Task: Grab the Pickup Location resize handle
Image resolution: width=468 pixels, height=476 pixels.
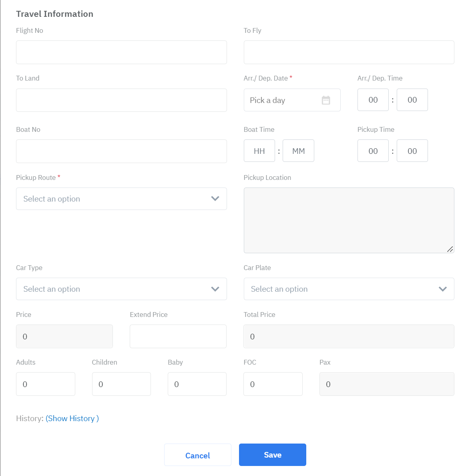Action: (450, 249)
